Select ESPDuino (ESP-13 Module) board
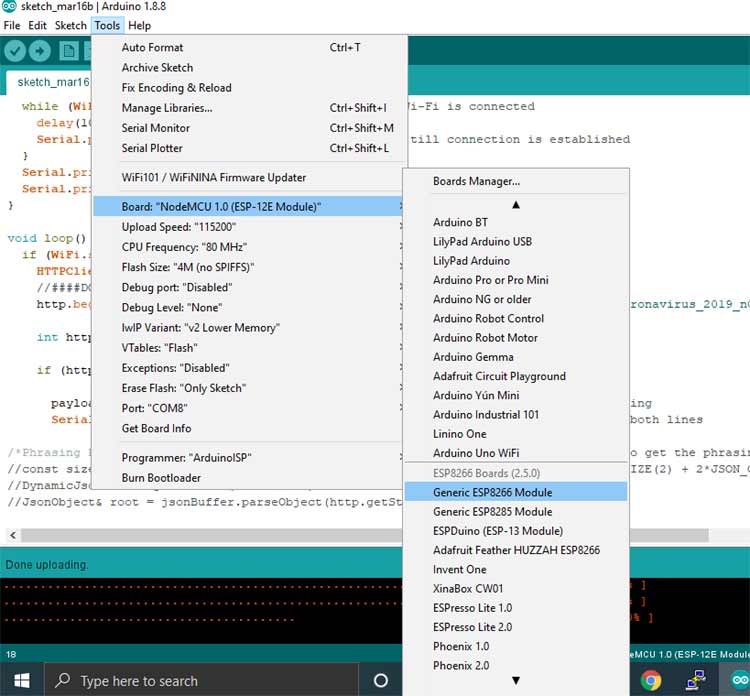750x696 pixels. click(x=516, y=531)
